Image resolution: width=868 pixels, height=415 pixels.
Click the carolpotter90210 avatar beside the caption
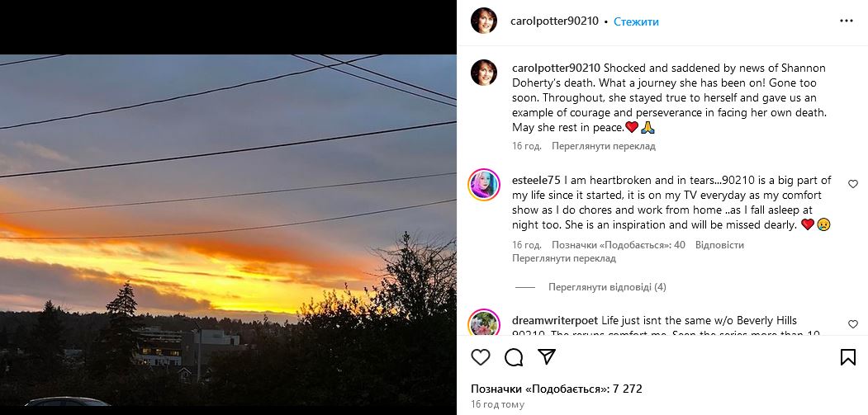484,73
